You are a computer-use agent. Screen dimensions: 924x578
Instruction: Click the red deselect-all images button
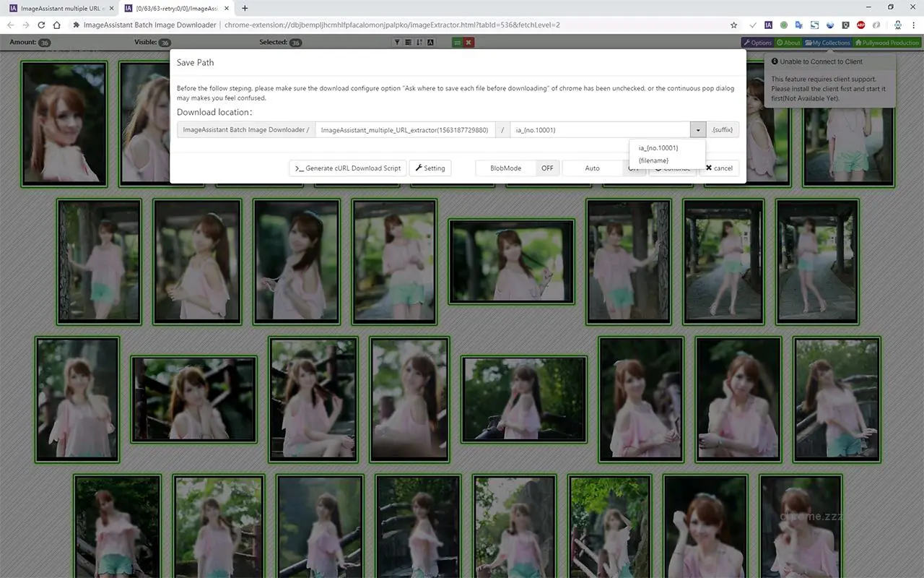coord(468,42)
